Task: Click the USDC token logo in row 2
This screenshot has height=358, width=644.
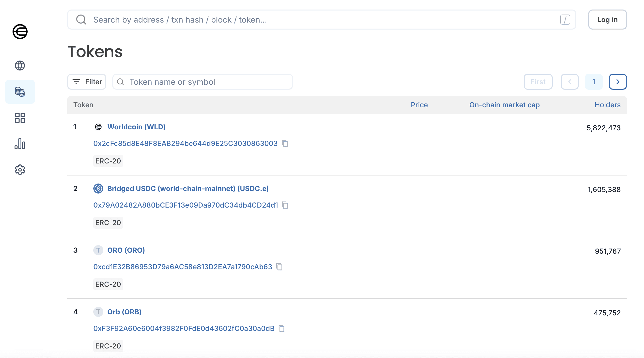Action: tap(98, 189)
